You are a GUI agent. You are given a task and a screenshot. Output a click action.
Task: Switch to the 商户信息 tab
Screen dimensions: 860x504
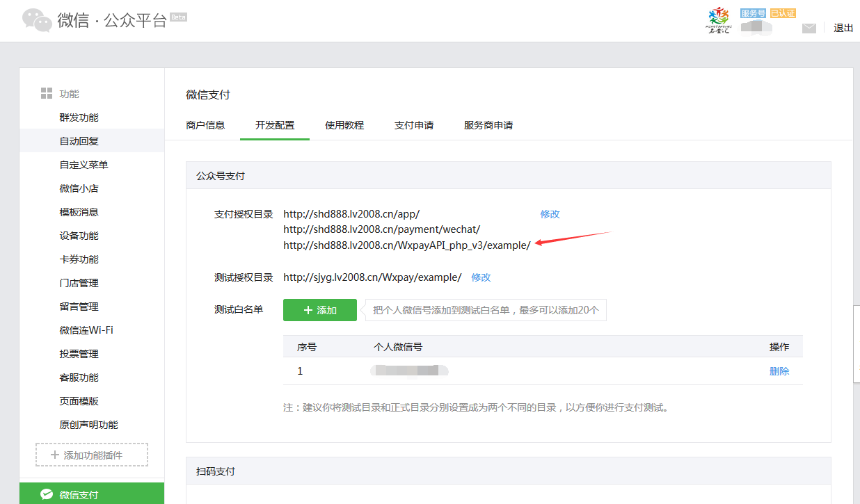[x=205, y=126]
